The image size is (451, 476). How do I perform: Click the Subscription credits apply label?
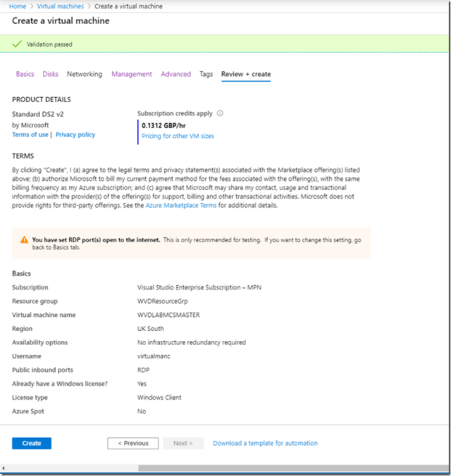coord(175,113)
